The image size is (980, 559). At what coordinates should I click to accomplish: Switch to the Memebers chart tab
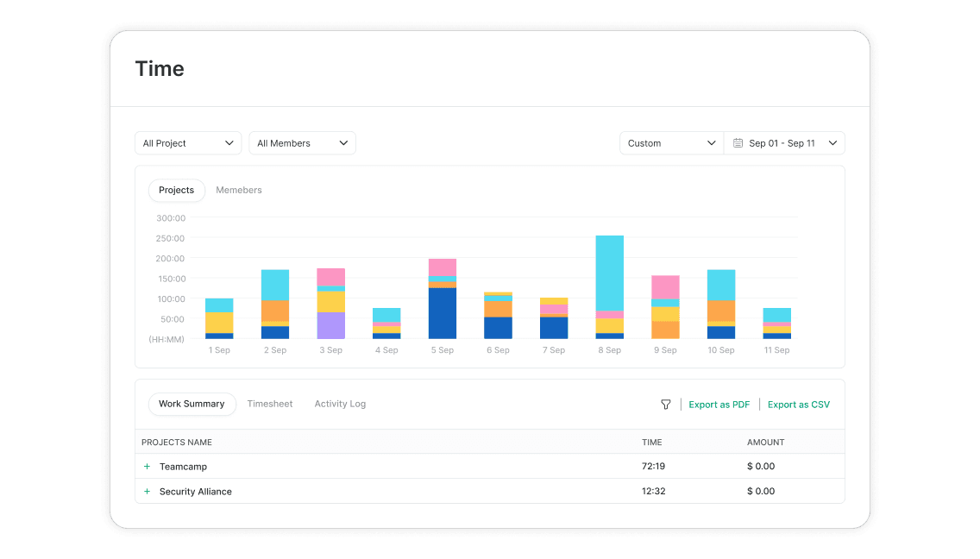(239, 190)
